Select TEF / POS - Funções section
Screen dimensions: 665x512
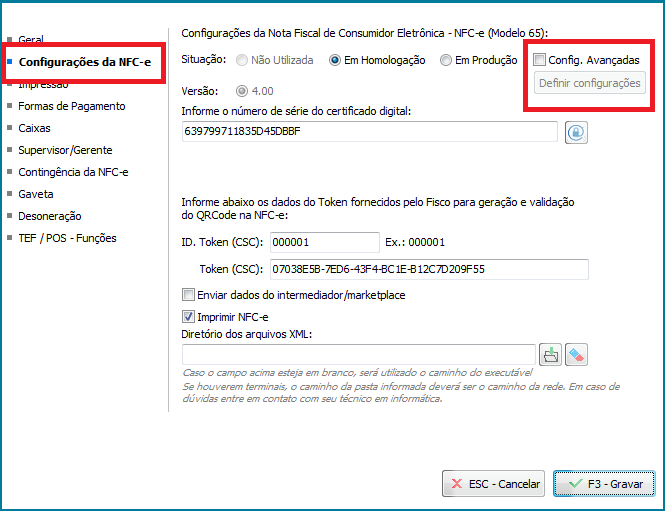tap(67, 238)
